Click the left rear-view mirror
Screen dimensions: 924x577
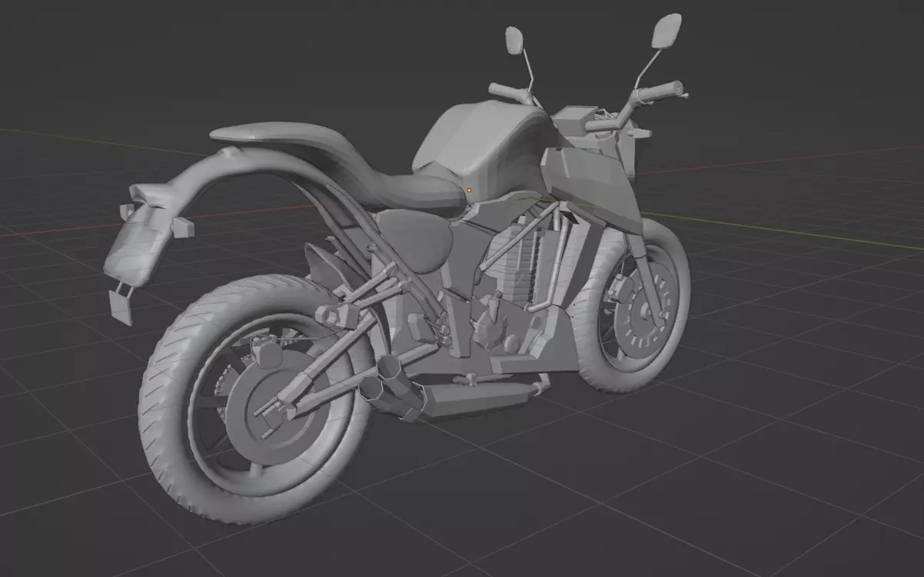514,40
